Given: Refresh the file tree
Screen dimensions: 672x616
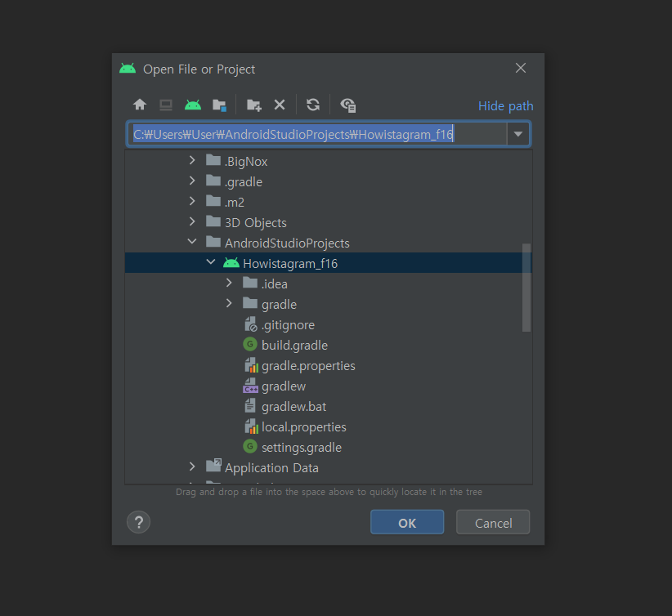Looking at the screenshot, I should 313,105.
